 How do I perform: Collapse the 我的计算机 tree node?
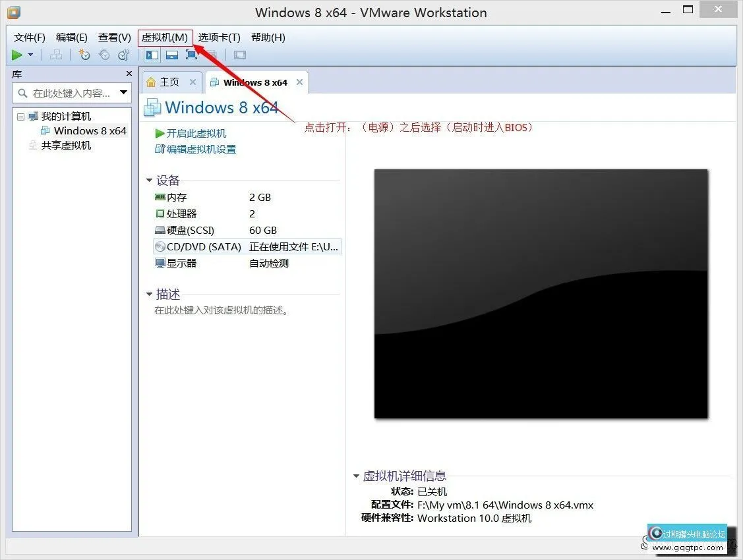click(x=20, y=117)
